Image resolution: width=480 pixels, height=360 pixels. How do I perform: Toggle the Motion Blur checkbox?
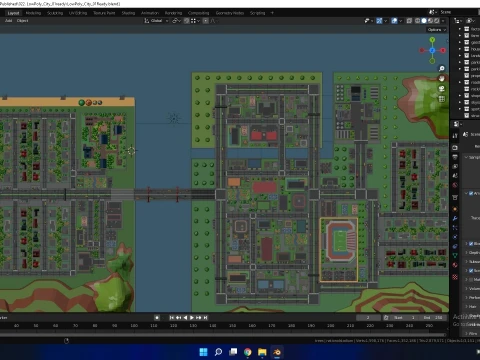(x=471, y=280)
